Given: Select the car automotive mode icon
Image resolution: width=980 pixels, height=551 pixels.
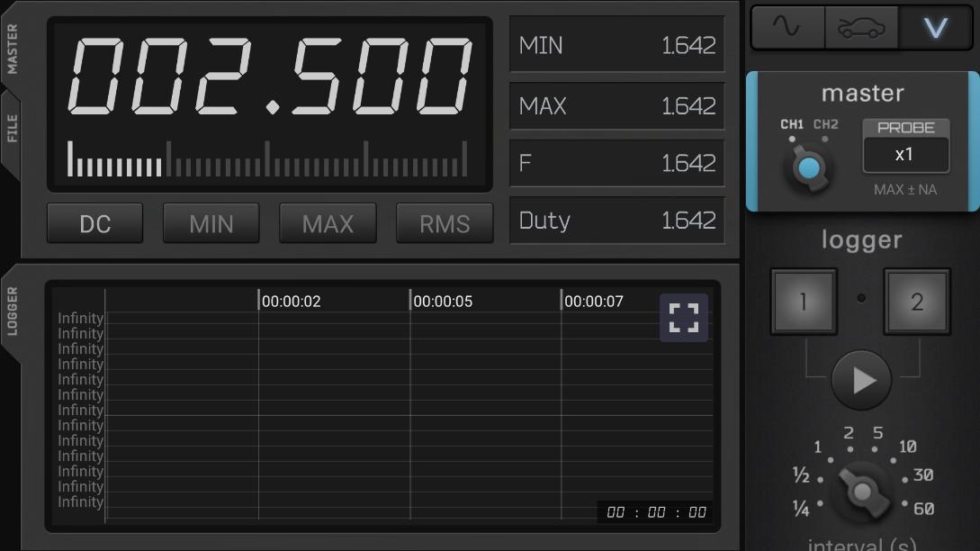Looking at the screenshot, I should (x=861, y=28).
